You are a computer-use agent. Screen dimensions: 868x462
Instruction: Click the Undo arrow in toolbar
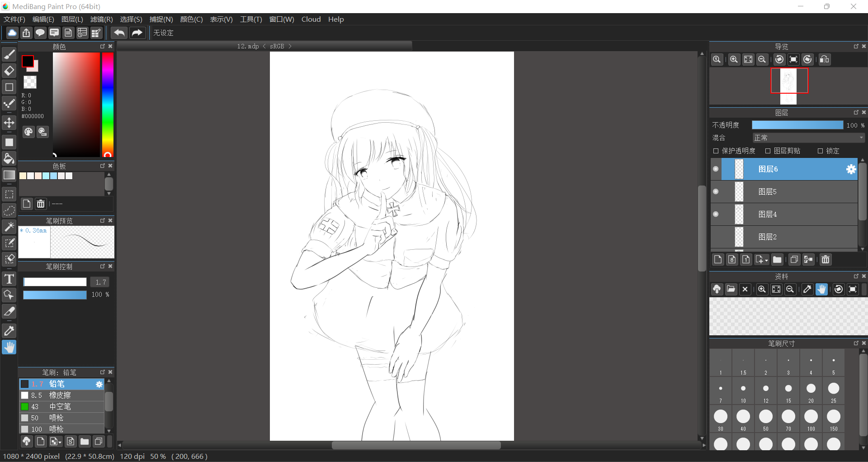click(x=119, y=33)
